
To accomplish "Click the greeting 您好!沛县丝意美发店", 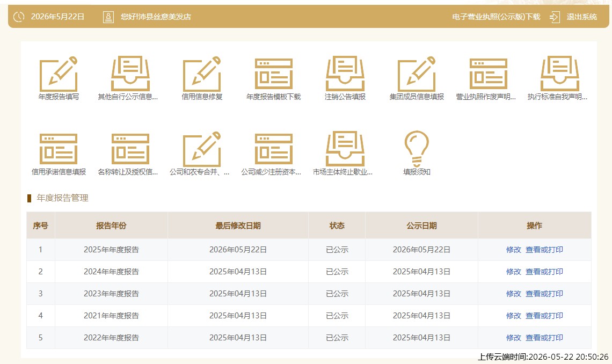I will pyautogui.click(x=156, y=17).
